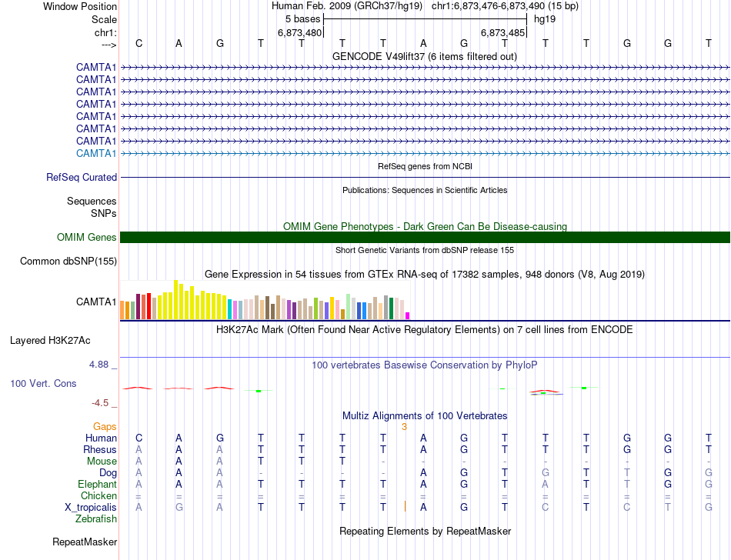731x560 pixels.
Task: Click the first CAMTA1 transcript arrow line
Action: tap(425, 68)
